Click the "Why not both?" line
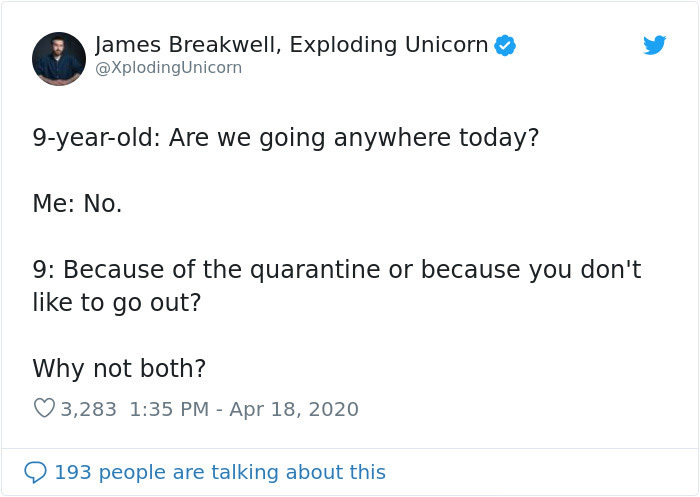The height and width of the screenshot is (497, 700). [x=119, y=368]
